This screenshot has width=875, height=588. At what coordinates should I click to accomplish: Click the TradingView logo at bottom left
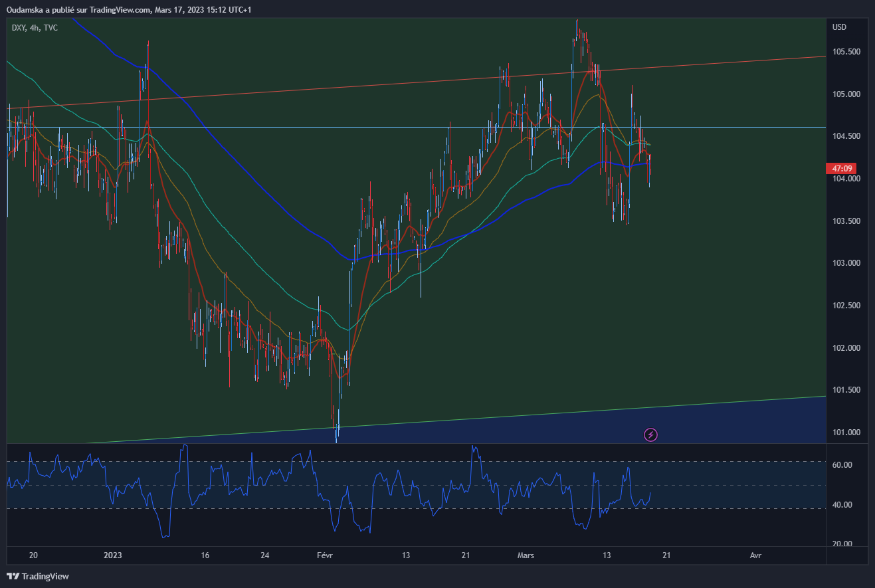pyautogui.click(x=38, y=576)
